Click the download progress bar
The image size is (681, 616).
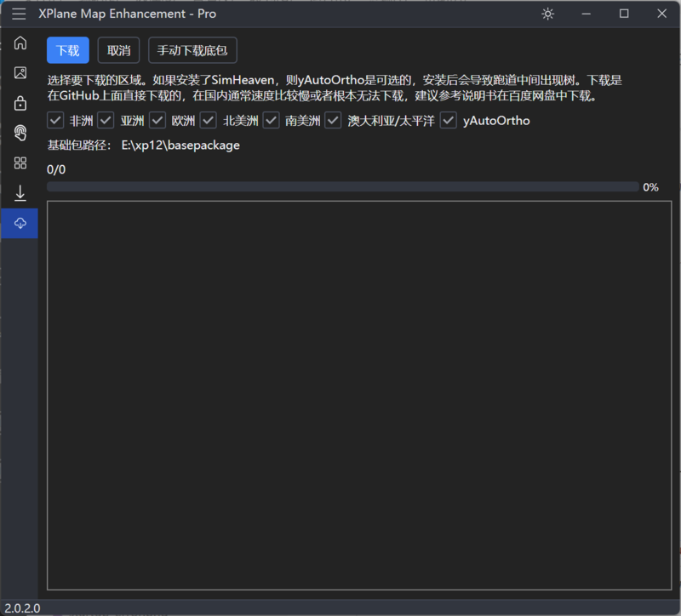(343, 187)
